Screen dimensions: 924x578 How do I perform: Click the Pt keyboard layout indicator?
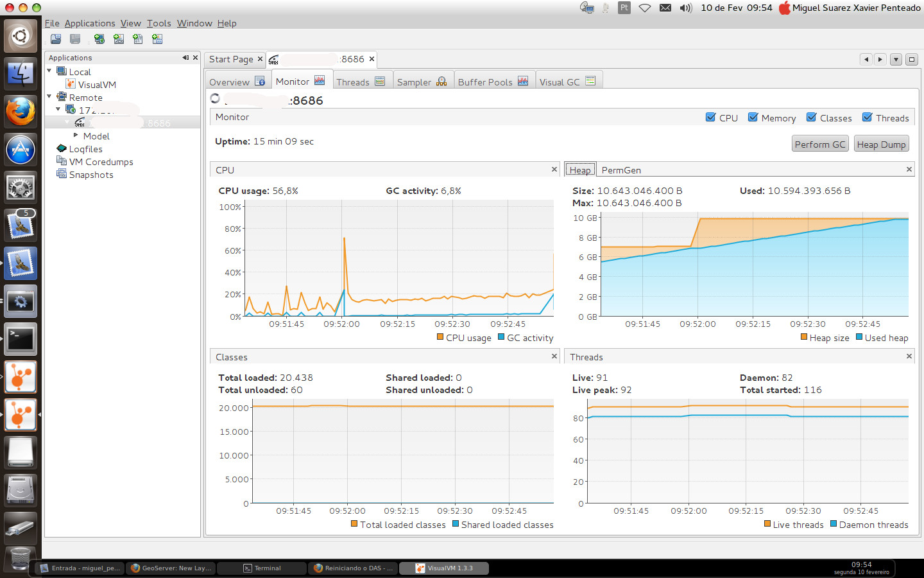pyautogui.click(x=624, y=8)
